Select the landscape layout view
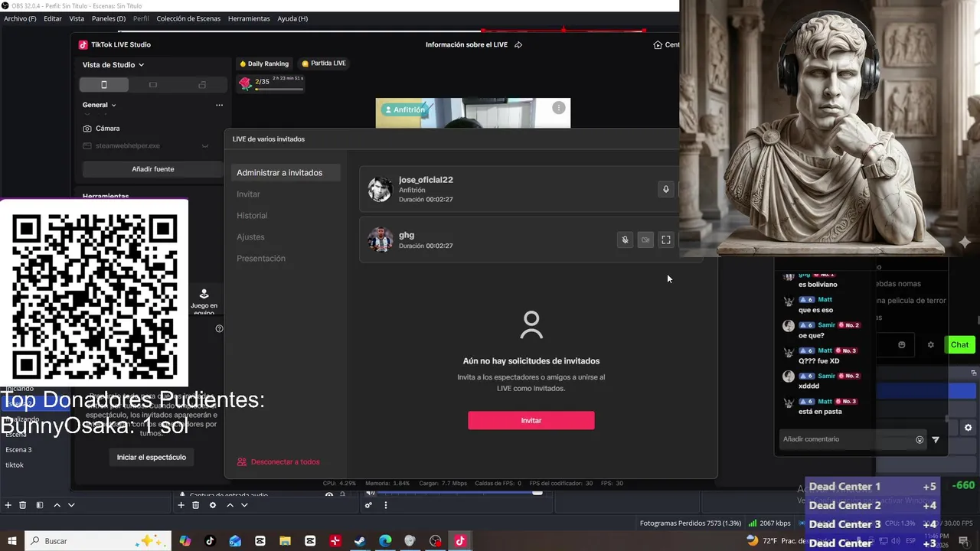The width and height of the screenshot is (980, 551). (153, 84)
